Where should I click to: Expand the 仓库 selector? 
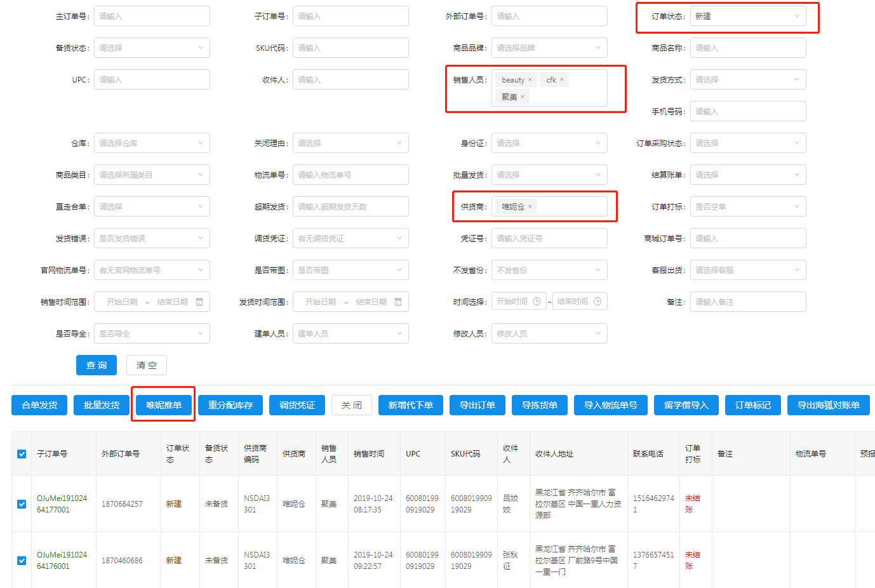pyautogui.click(x=152, y=143)
